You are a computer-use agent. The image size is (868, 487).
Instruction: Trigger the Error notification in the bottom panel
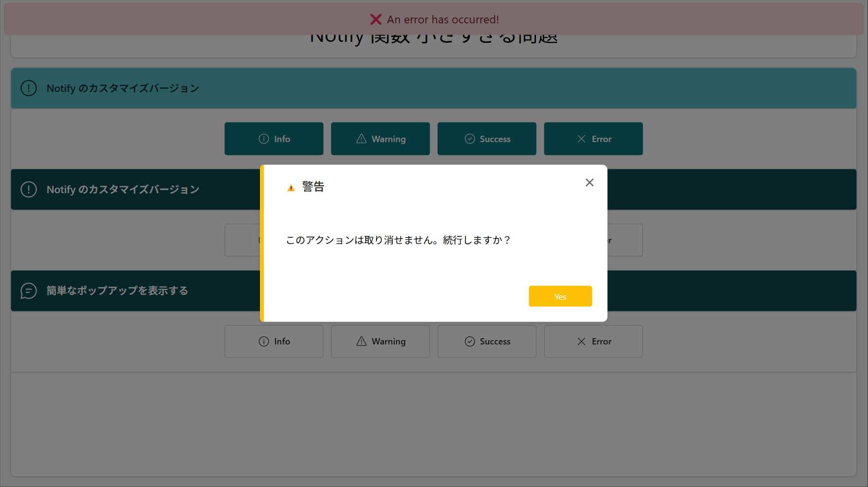593,341
